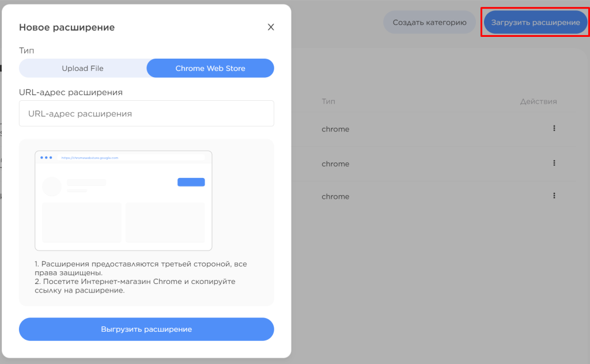Click the Chrome Web Store illustration preview

coord(123,200)
